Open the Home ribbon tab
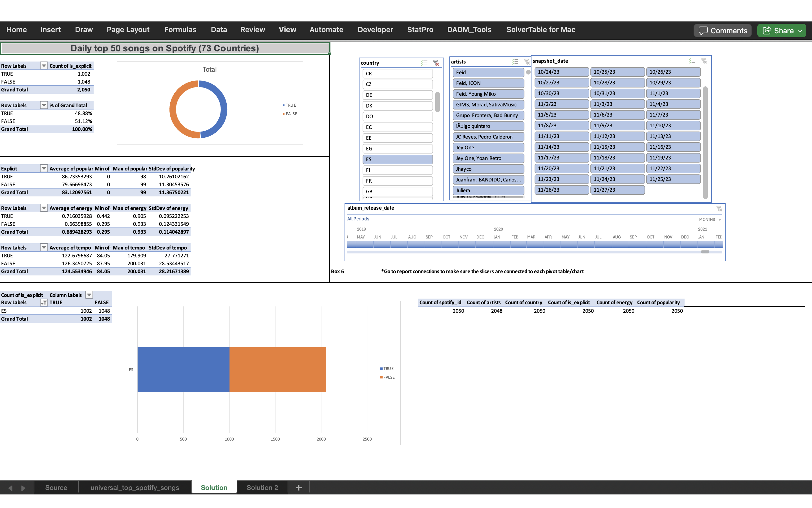The image size is (812, 508). point(16,30)
